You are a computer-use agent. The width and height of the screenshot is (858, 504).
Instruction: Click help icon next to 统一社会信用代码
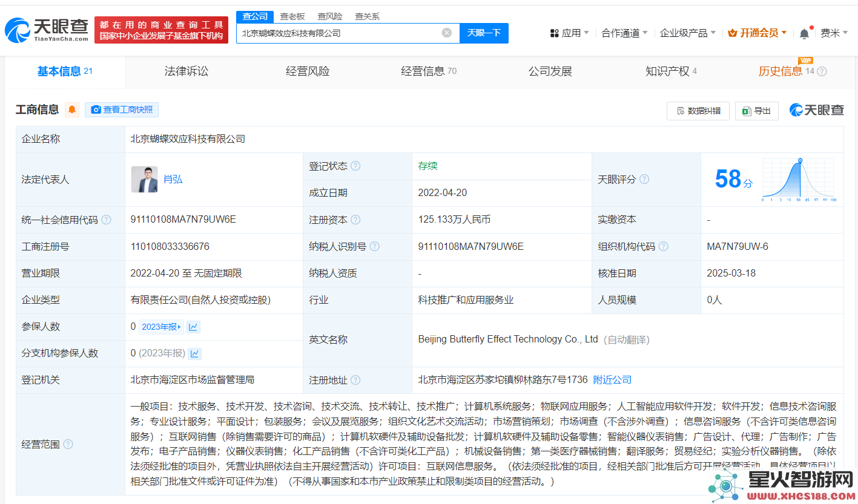click(107, 220)
